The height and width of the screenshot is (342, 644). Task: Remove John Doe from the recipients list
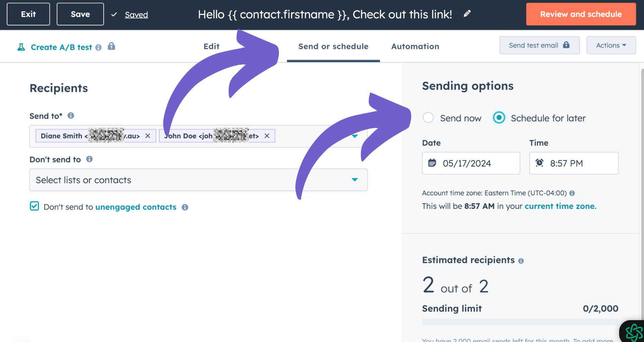point(267,136)
